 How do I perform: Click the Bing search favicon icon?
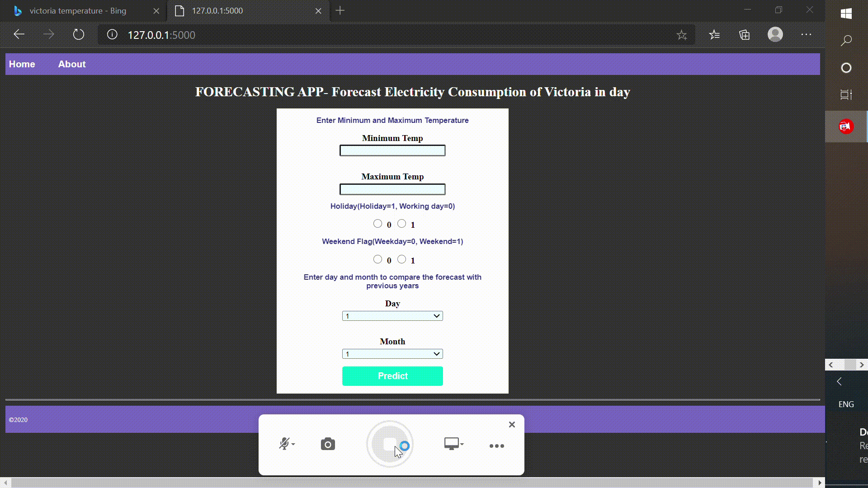(x=17, y=11)
